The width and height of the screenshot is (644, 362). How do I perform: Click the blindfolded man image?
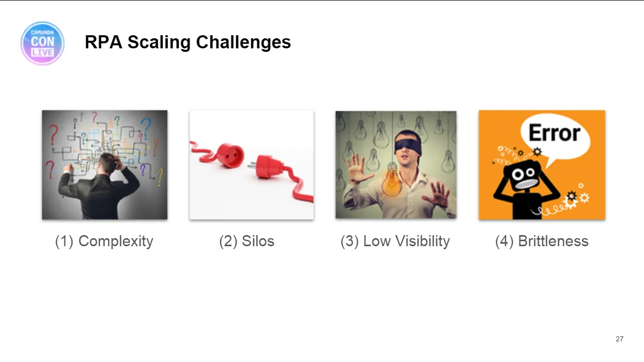click(396, 165)
